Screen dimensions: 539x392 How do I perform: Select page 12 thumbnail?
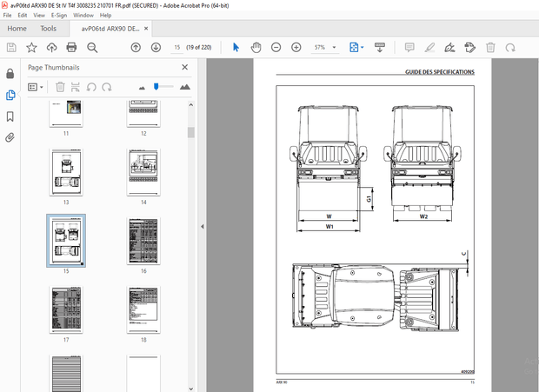click(x=143, y=113)
